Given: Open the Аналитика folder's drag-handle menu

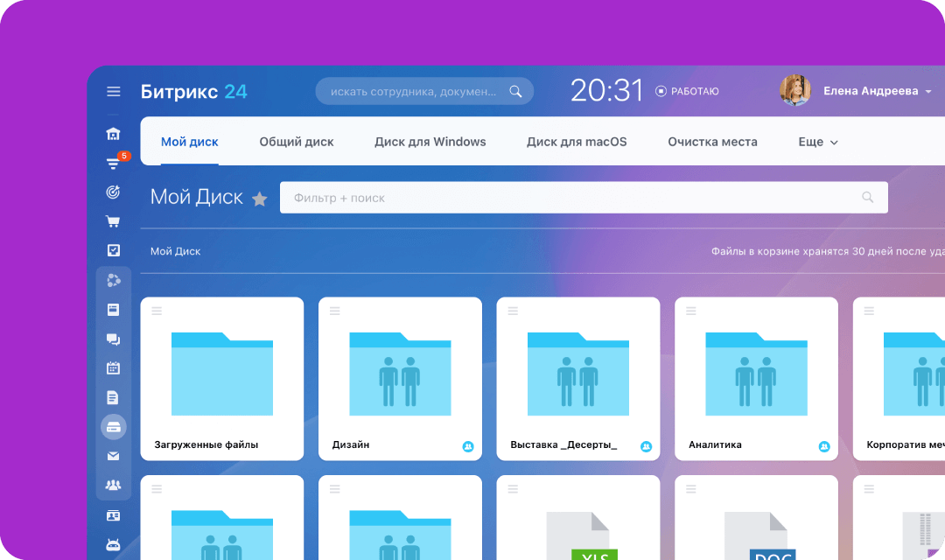Looking at the screenshot, I should [691, 311].
